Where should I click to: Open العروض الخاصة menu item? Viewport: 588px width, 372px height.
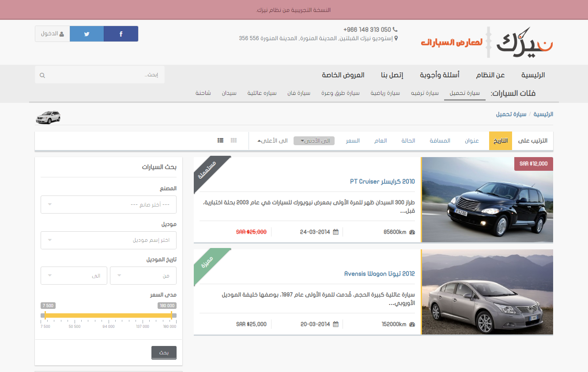tap(343, 75)
